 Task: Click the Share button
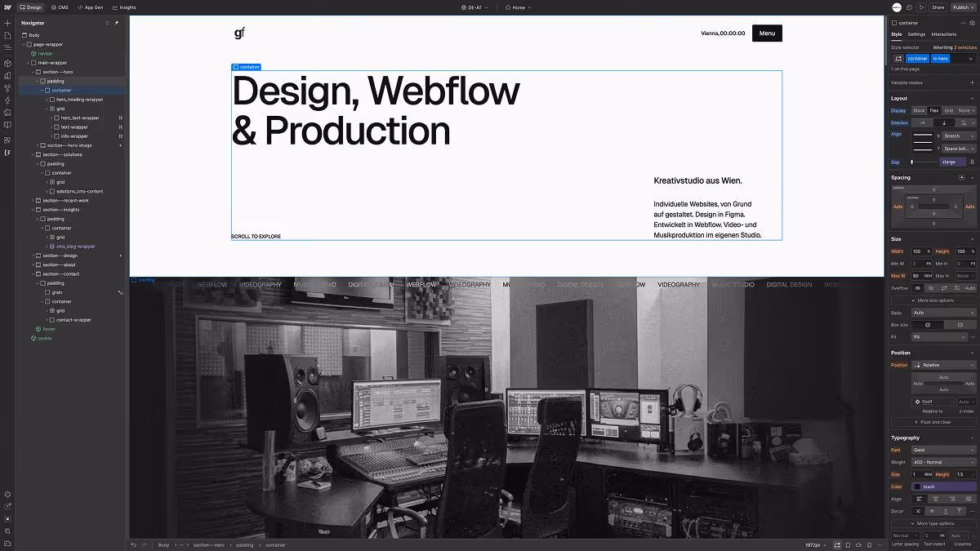938,7
